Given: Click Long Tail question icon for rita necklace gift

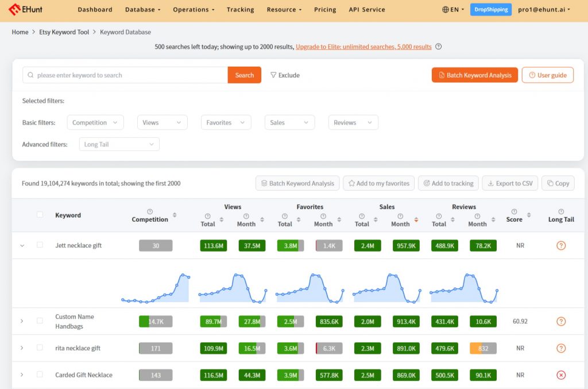Looking at the screenshot, I should click(x=561, y=348).
